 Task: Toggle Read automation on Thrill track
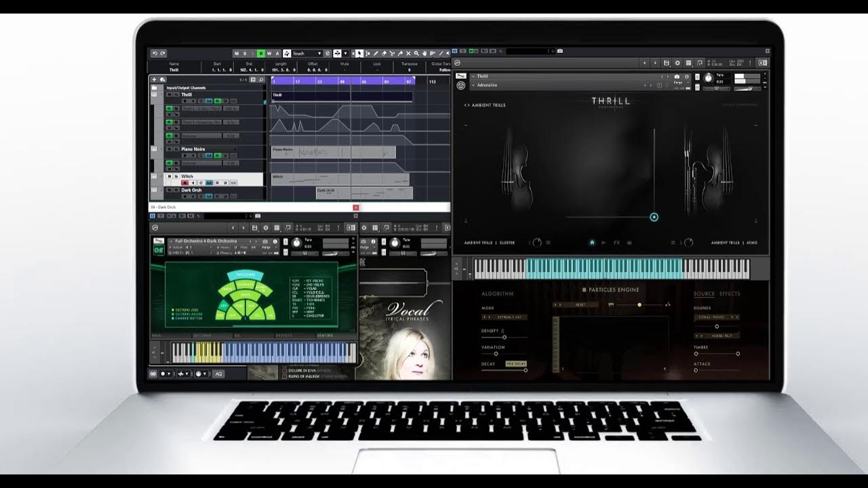tap(217, 101)
